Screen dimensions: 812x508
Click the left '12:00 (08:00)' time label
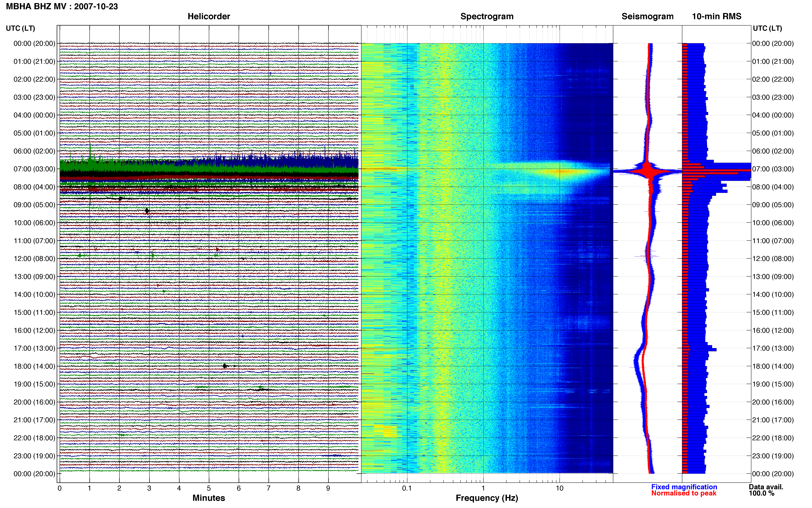point(34,258)
